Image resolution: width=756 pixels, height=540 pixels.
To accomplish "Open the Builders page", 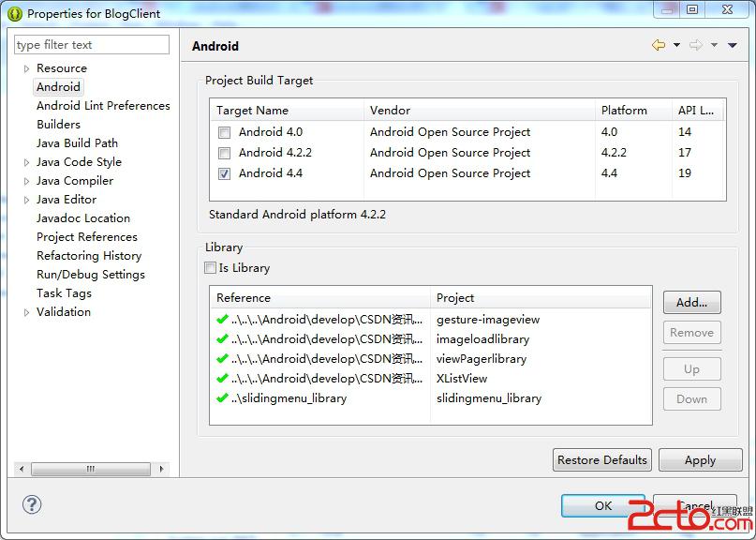I will tap(58, 125).
